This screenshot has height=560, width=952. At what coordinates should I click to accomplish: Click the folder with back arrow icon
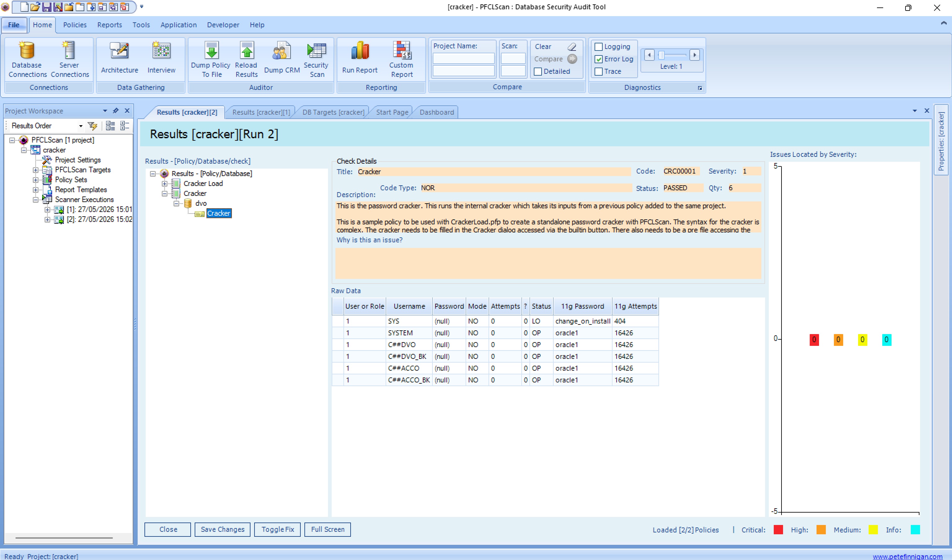(69, 7)
